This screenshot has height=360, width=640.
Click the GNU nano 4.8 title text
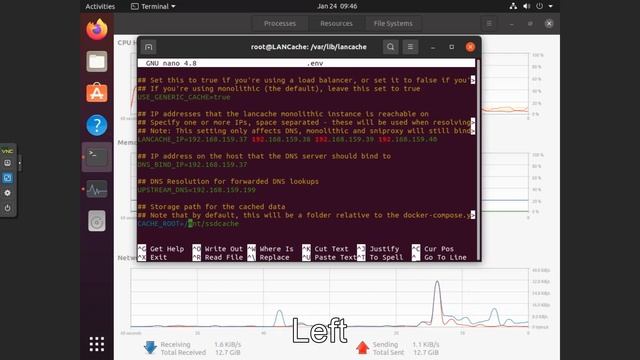171,63
